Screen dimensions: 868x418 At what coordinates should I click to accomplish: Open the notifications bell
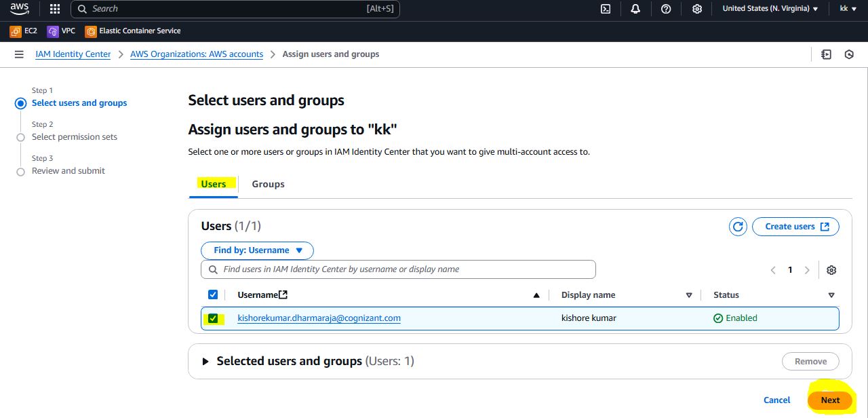tap(635, 9)
